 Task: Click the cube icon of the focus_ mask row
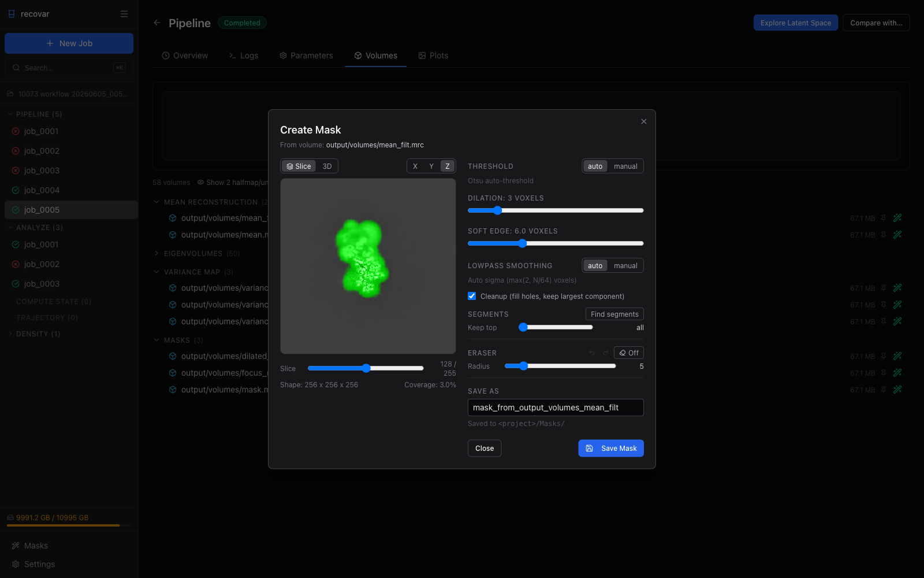(x=173, y=373)
